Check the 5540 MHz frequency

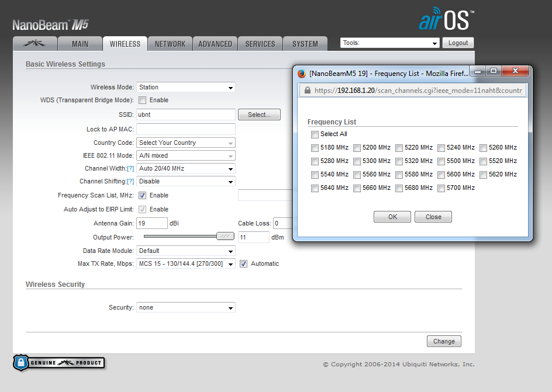(x=315, y=175)
